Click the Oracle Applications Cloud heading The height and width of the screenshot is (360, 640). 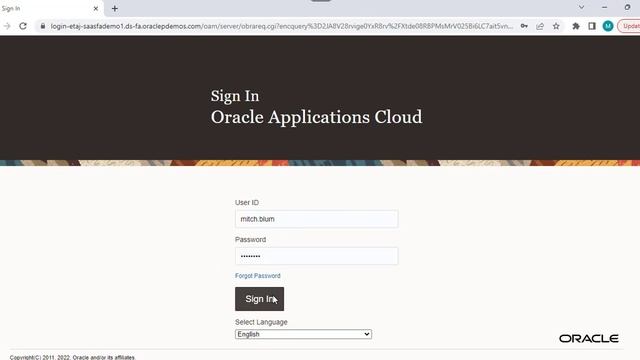pyautogui.click(x=316, y=117)
